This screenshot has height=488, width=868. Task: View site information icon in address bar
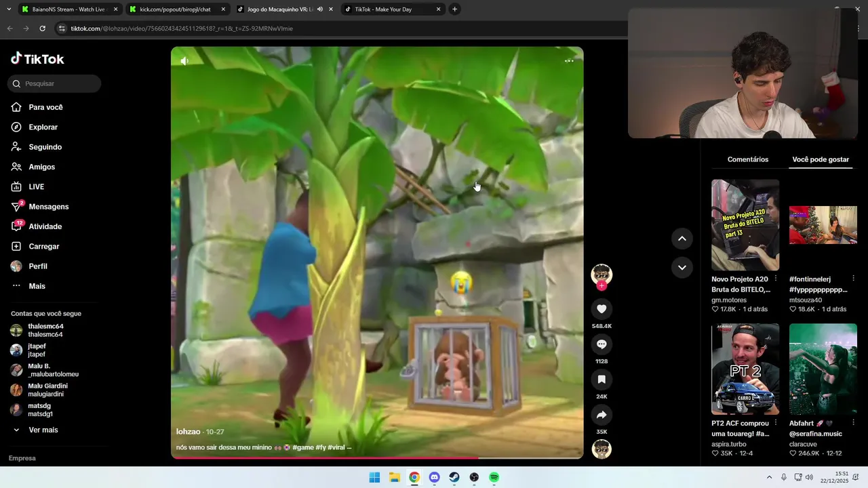click(62, 28)
